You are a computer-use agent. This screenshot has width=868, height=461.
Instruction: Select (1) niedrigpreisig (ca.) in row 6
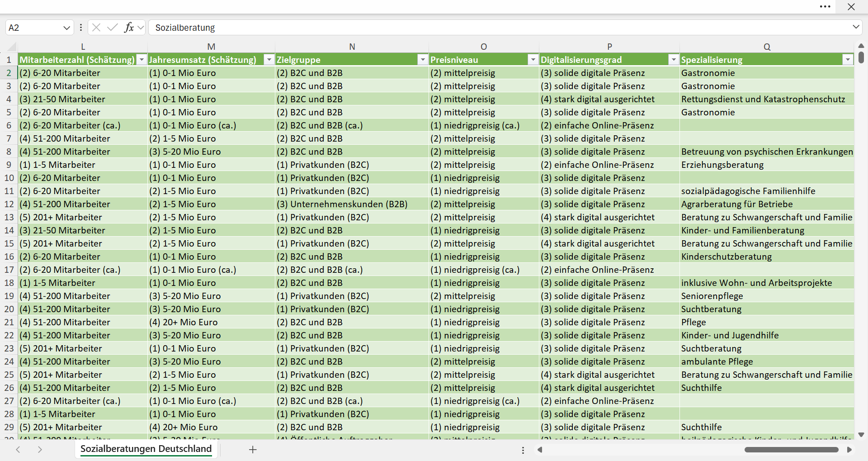click(484, 125)
